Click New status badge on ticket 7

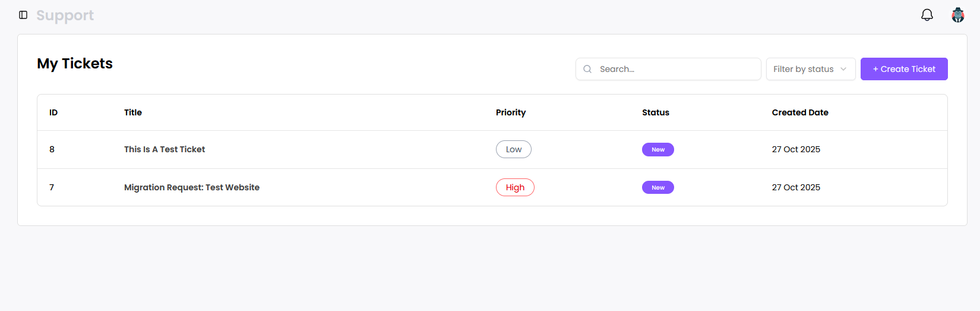click(658, 187)
